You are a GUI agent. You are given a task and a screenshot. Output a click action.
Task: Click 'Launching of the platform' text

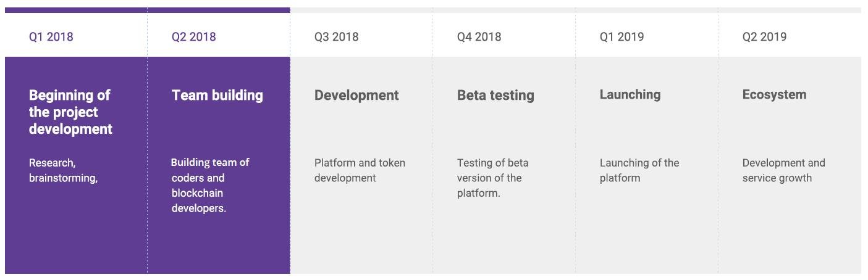[639, 170]
